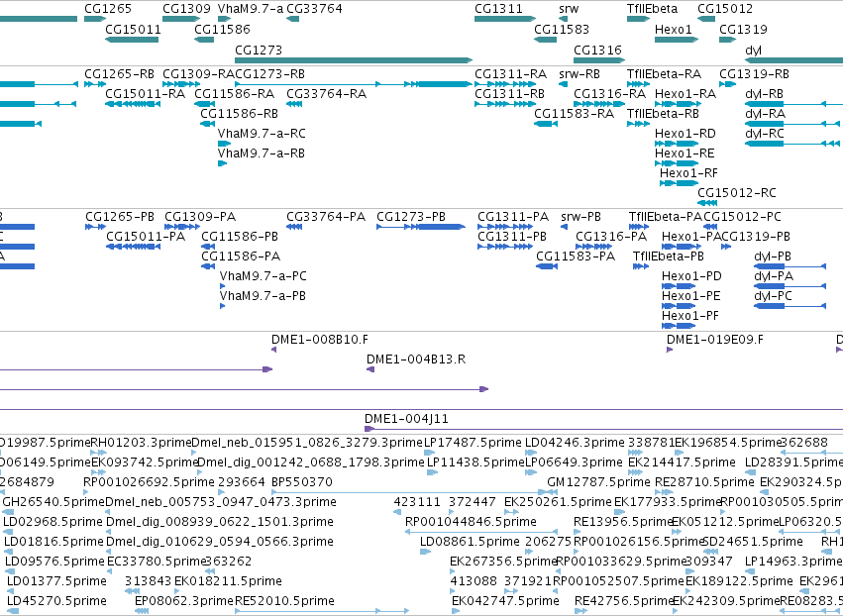Click the CG1316-RA transcript label
Viewport: 843px width, 616px height.
tap(609, 93)
